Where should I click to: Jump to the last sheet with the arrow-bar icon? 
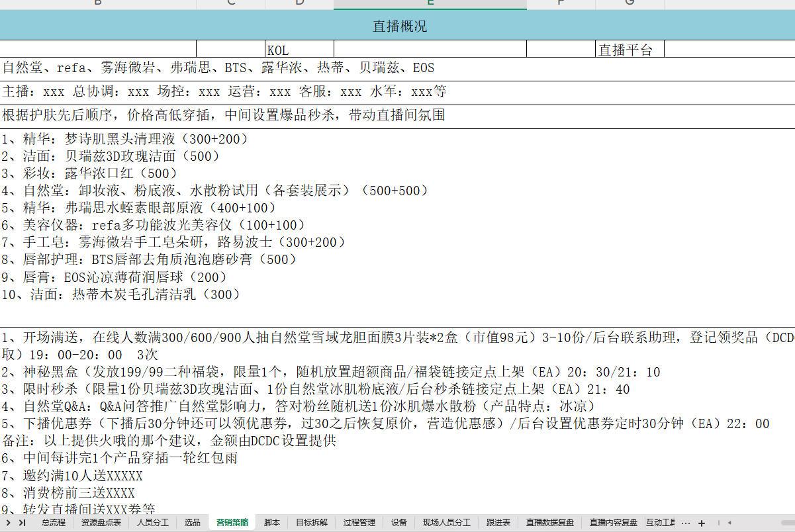(x=22, y=523)
